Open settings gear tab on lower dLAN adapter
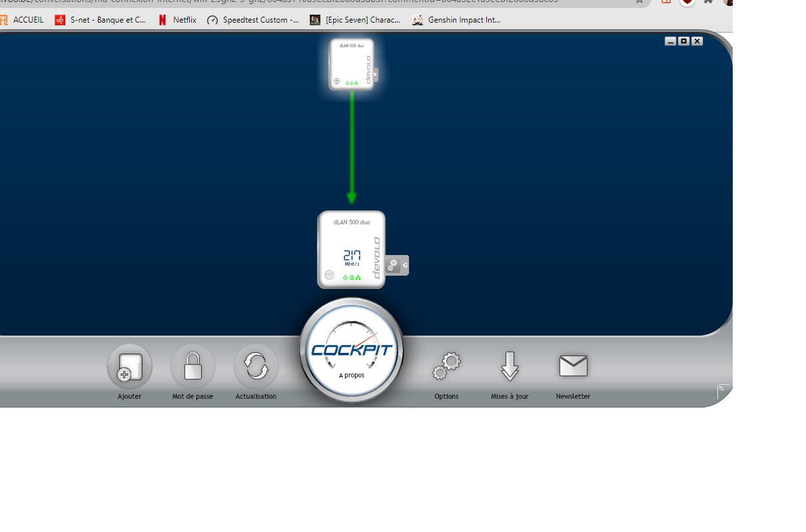Screen dimensions: 806x532 pyautogui.click(x=393, y=265)
